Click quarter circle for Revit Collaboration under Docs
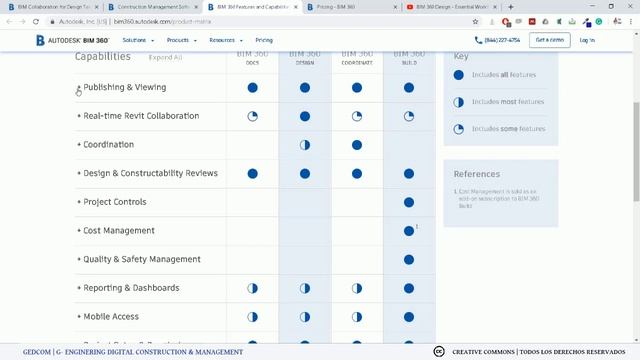The image size is (640, 360). pos(253,116)
